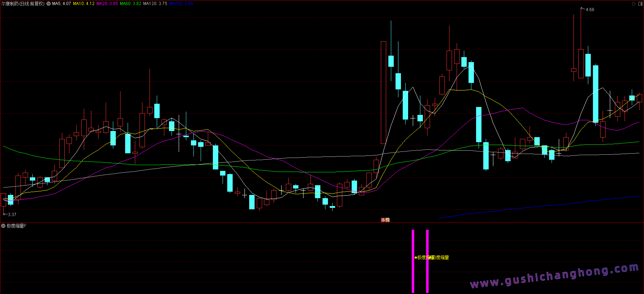Viewport: 644px width, 294px height.
Task: Click the 尔康制药(日线.前复权) chart title
Action: pos(23,4)
